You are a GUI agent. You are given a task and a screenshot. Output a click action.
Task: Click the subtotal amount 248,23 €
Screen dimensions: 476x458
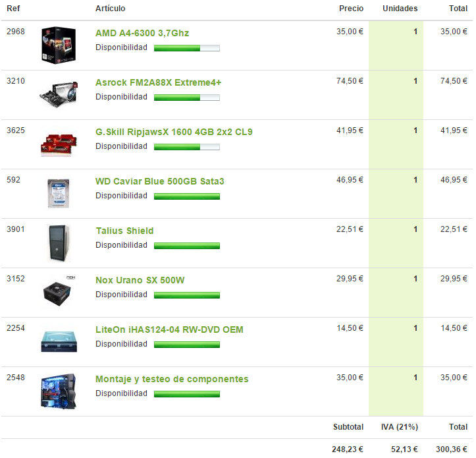click(x=348, y=449)
